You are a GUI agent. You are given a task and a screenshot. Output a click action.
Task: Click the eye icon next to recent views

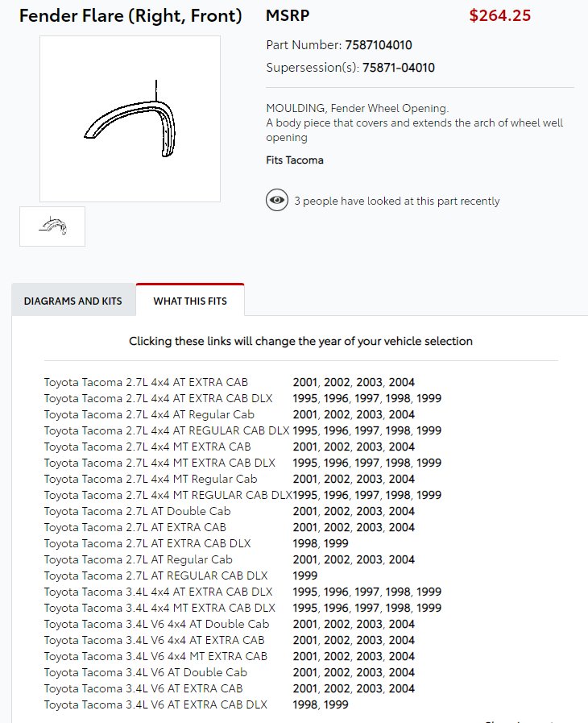(277, 200)
